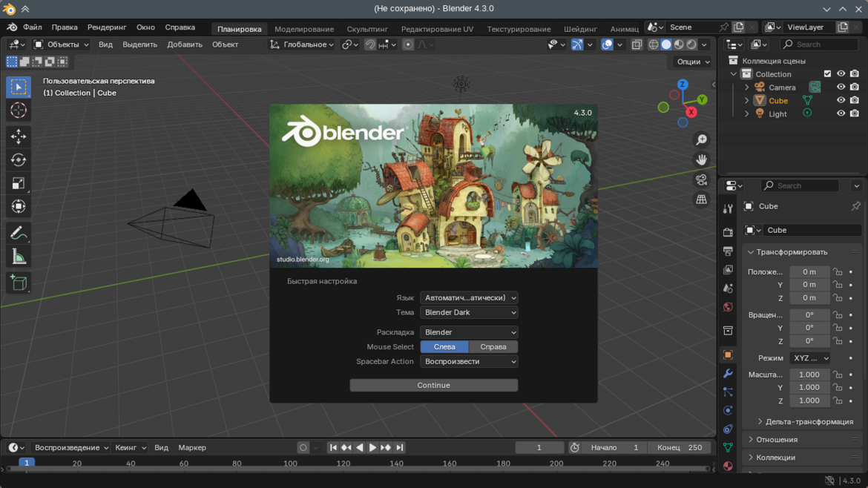The height and width of the screenshot is (488, 868).
Task: Switch to Моделирование workspace tab
Action: [x=304, y=29]
